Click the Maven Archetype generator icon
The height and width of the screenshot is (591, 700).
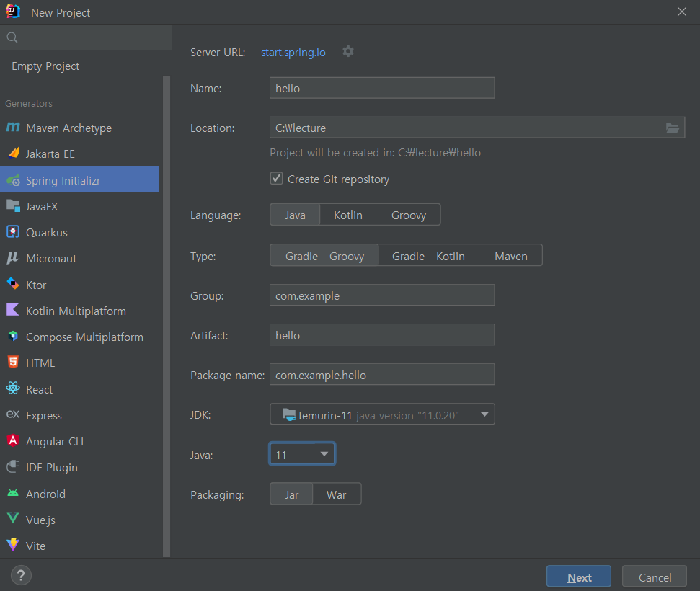pos(13,128)
